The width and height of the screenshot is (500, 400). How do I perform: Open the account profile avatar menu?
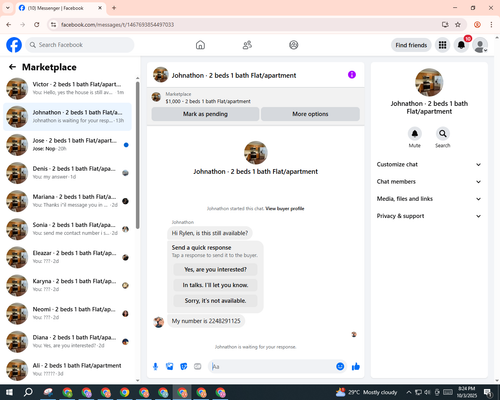[x=480, y=45]
